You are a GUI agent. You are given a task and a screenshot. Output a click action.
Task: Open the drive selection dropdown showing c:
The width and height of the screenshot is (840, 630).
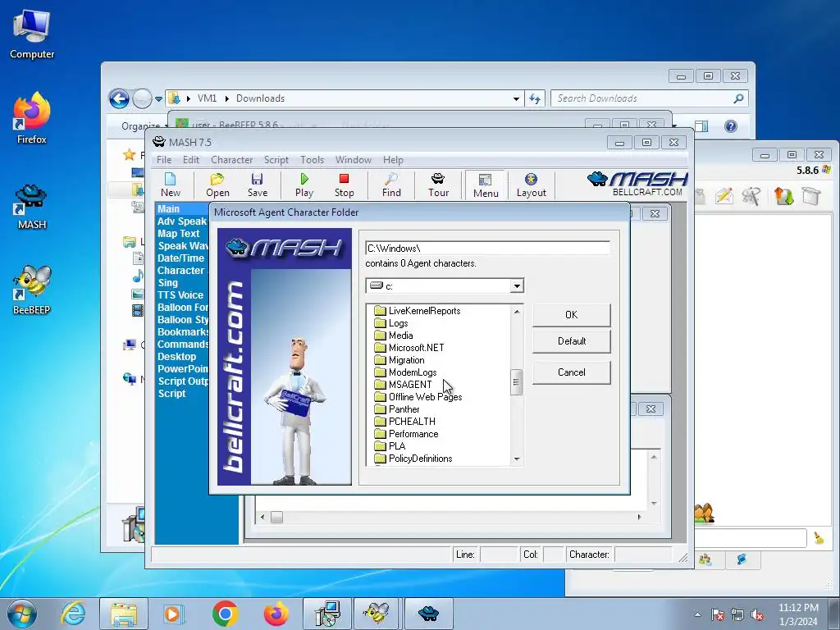(x=517, y=286)
